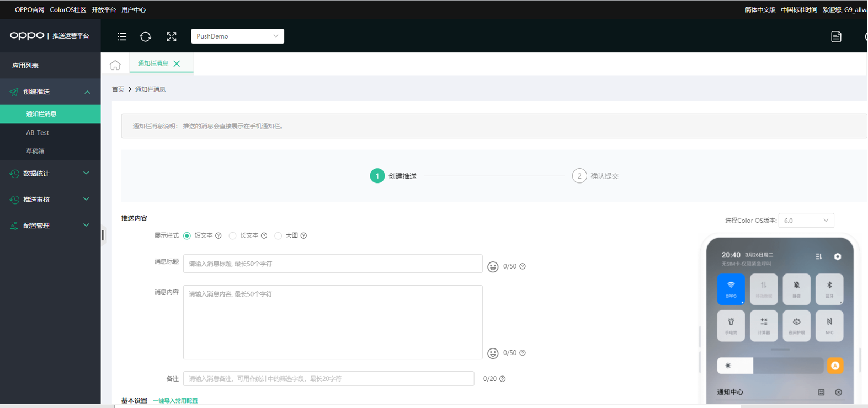Screen dimensions: 868x408
Task: Open 草稿箱 in the sidebar
Action: click(35, 151)
